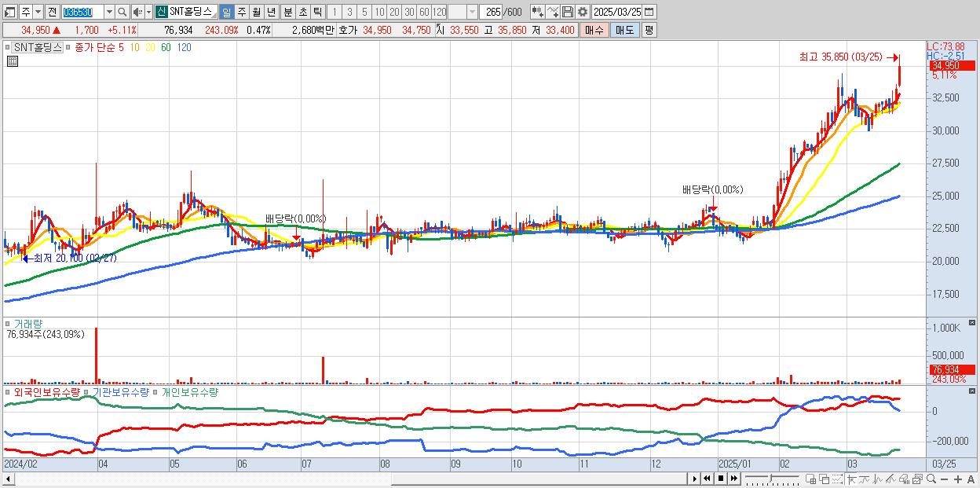This screenshot has width=980, height=488.
Task: Click the rewind button in bottom controls
Action: [707, 479]
